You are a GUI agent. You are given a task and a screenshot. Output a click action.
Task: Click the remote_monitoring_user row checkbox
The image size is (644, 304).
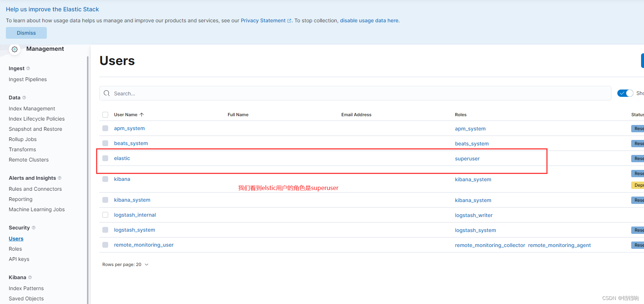pos(105,245)
